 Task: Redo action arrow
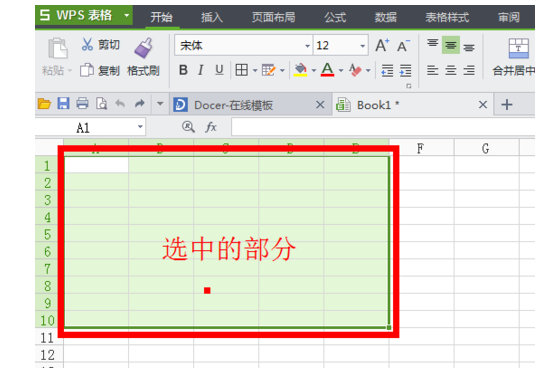click(x=139, y=103)
